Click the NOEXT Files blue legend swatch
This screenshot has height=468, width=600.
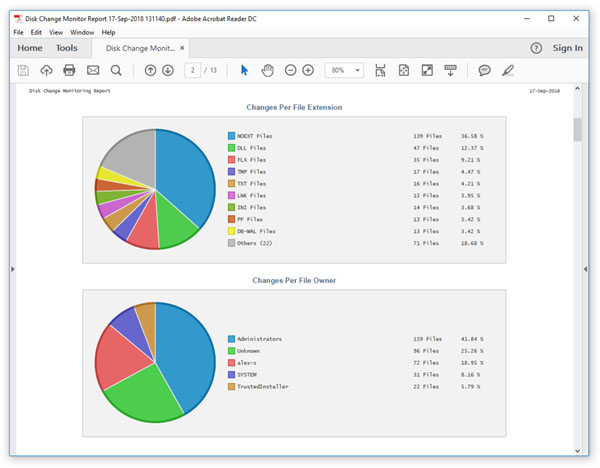pos(232,136)
